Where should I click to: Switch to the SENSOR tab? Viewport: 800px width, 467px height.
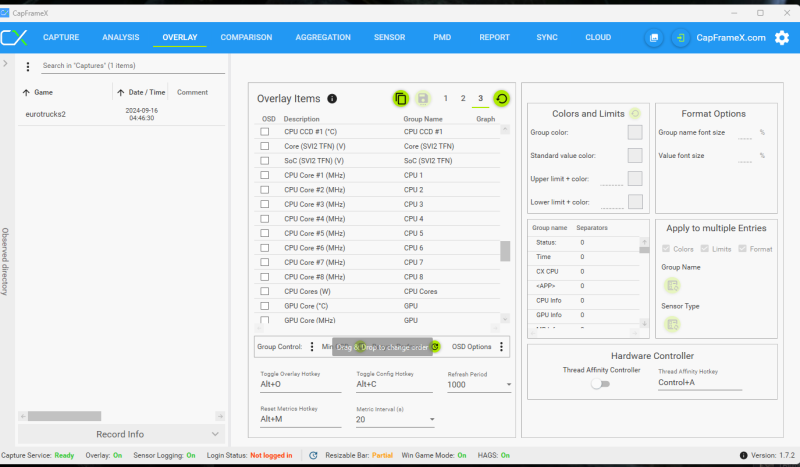tap(389, 37)
